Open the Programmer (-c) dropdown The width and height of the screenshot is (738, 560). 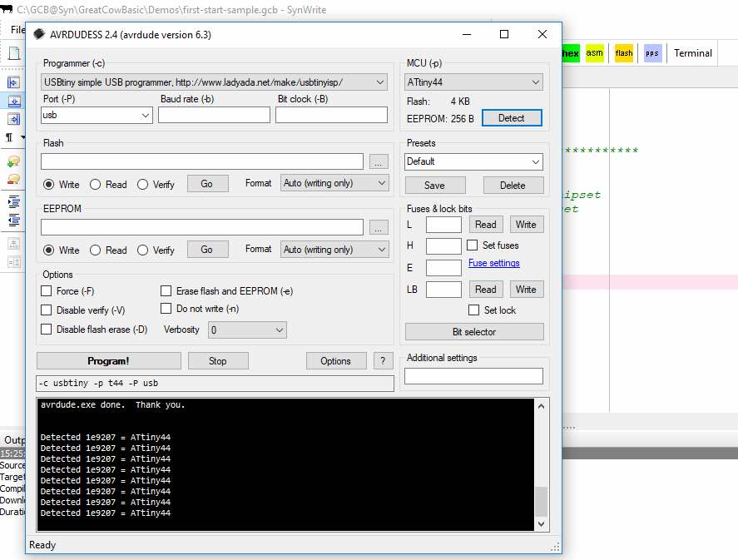pos(214,82)
